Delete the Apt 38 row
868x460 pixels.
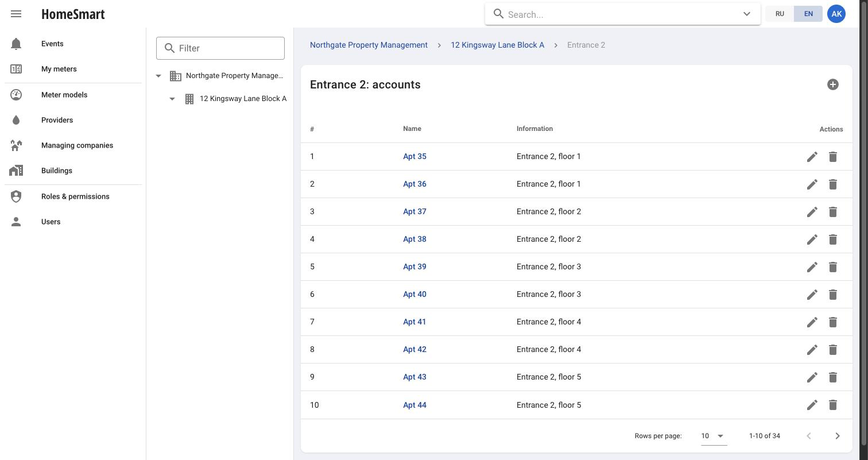point(833,239)
